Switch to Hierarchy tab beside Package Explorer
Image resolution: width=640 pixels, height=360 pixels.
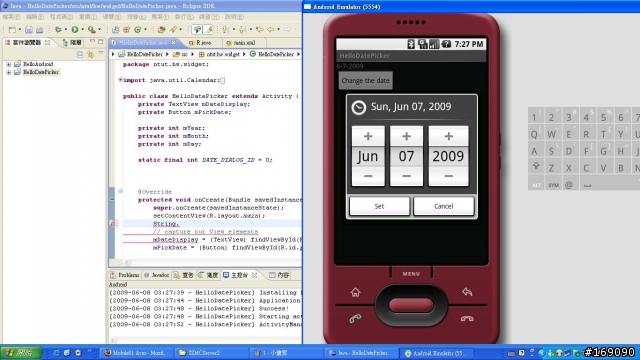pyautogui.click(x=72, y=42)
